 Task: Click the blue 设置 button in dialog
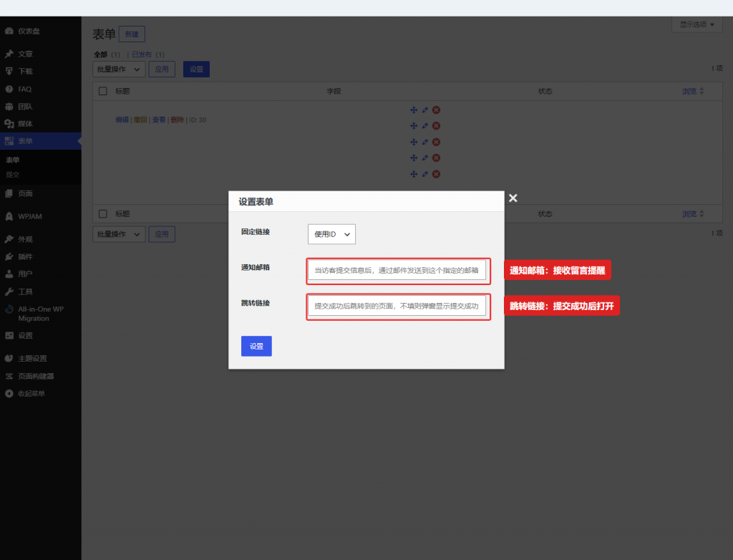click(x=256, y=346)
